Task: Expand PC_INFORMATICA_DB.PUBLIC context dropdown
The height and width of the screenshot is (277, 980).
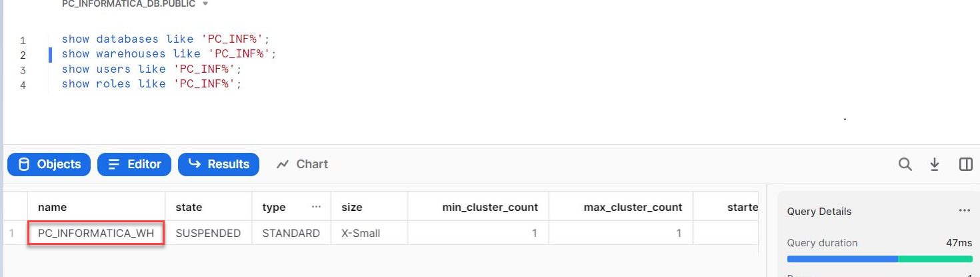Action: (205, 4)
